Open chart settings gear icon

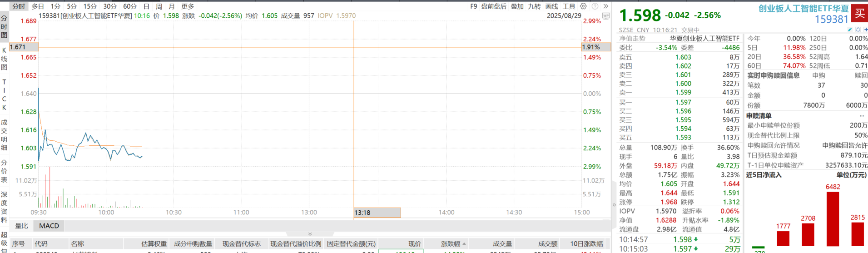tap(583, 6)
